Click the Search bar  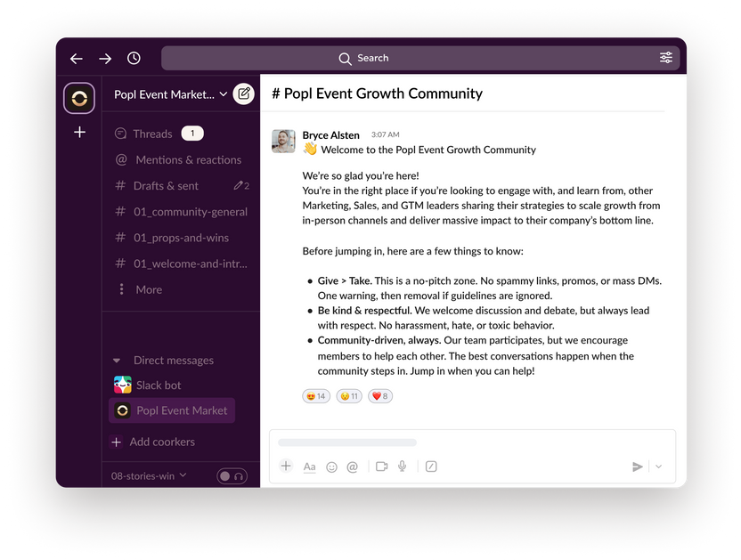tap(420, 58)
